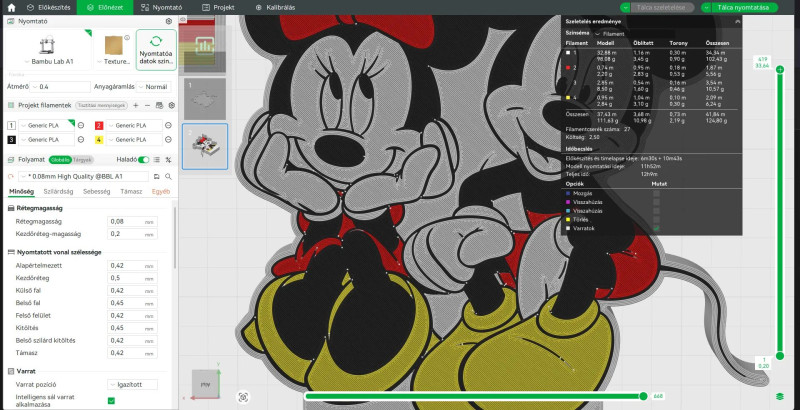Open filament 1 Generic PLA dropdown
Viewport: 800px width, 410px height.
coord(46,125)
